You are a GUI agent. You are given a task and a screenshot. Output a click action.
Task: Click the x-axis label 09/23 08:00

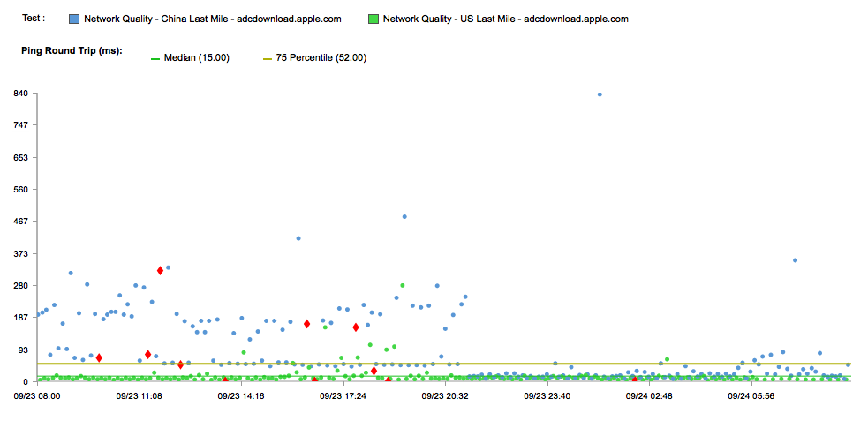tap(36, 396)
